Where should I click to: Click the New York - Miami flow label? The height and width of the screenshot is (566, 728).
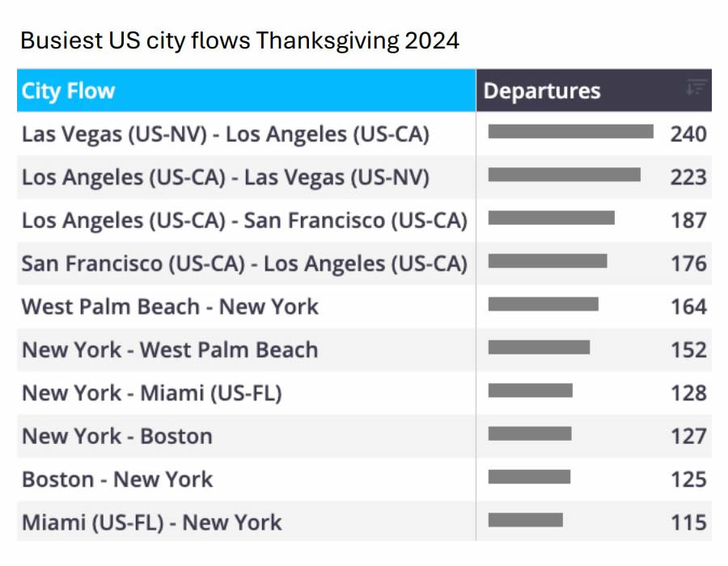pos(151,393)
